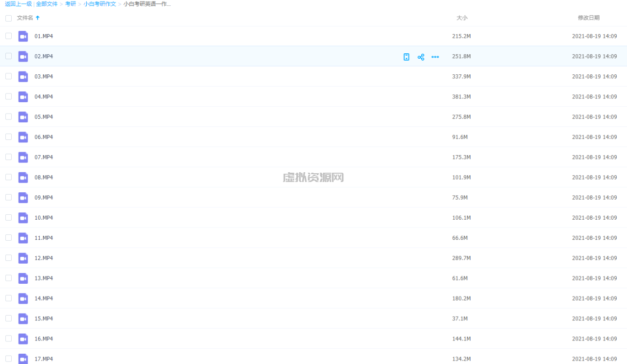Open file 16.MP4
The height and width of the screenshot is (364, 627).
[x=44, y=339]
